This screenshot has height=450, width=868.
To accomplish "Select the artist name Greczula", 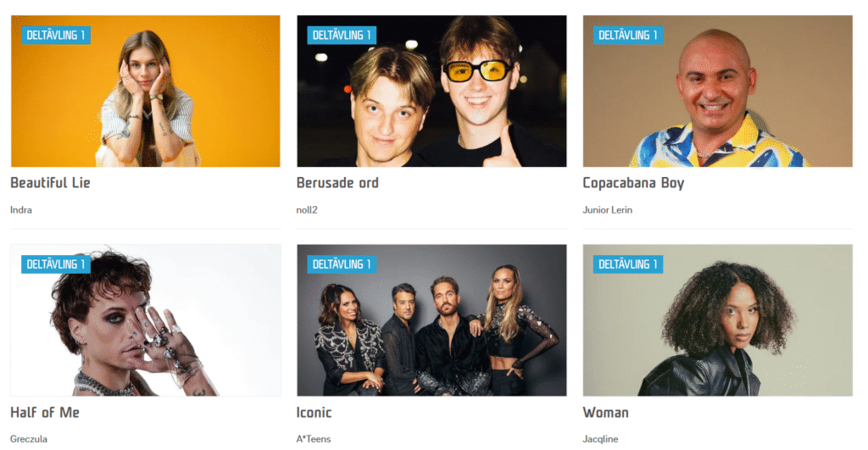I will (x=29, y=439).
